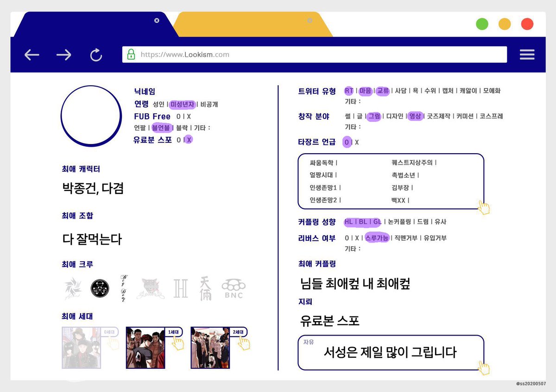Close the dark blue browser tab
Image resolution: width=556 pixels, height=392 pixels.
157,20
